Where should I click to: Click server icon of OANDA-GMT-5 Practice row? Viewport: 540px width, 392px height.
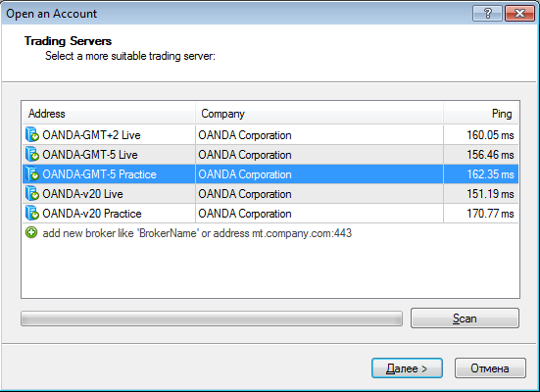[x=32, y=174]
